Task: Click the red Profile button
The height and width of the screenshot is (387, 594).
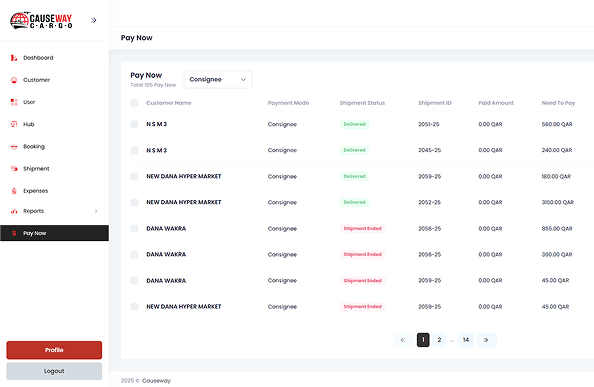Action: [x=54, y=350]
